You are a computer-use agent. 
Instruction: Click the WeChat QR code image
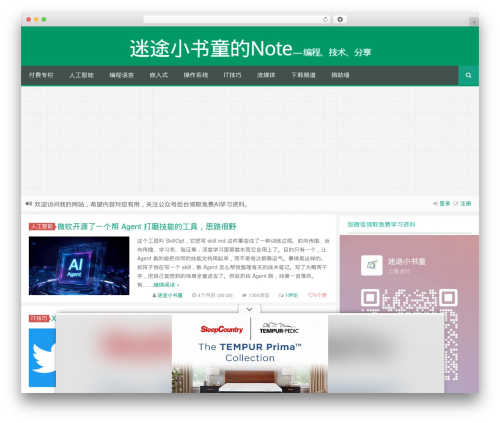[x=409, y=334]
